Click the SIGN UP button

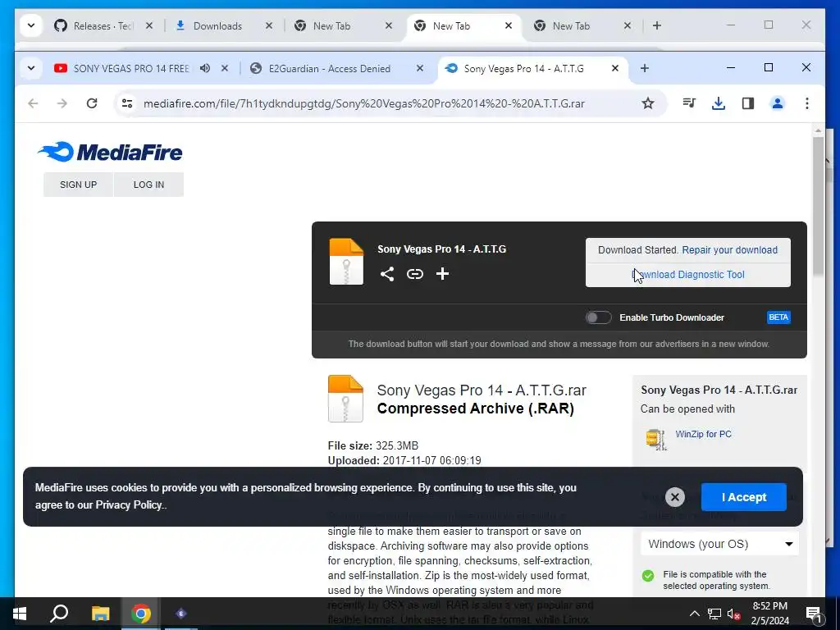coord(78,185)
